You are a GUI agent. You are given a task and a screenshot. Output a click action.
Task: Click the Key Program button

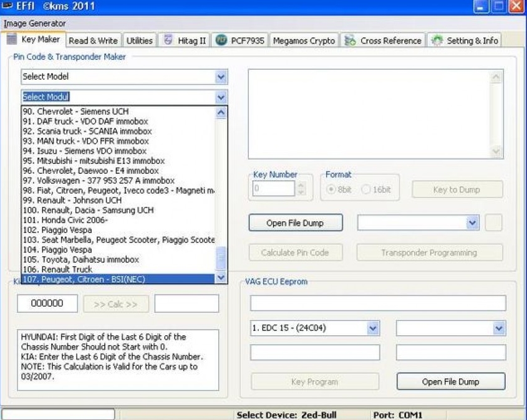315,382
